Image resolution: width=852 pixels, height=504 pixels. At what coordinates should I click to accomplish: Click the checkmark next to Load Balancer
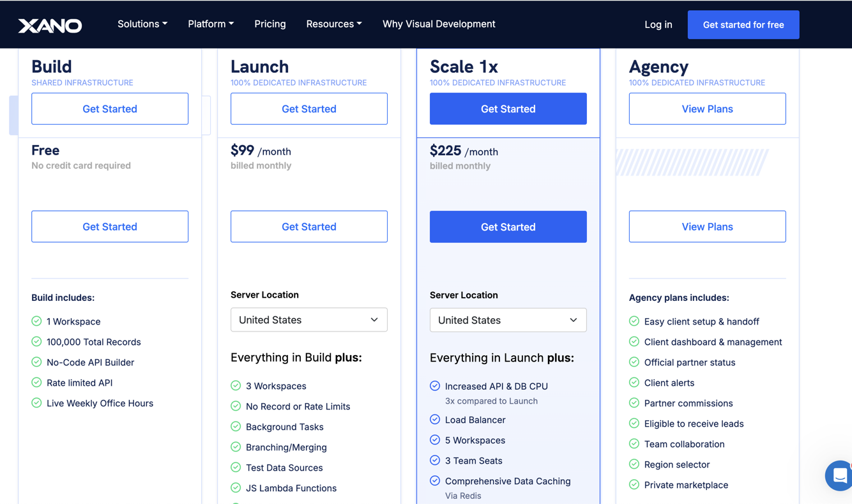(x=435, y=420)
